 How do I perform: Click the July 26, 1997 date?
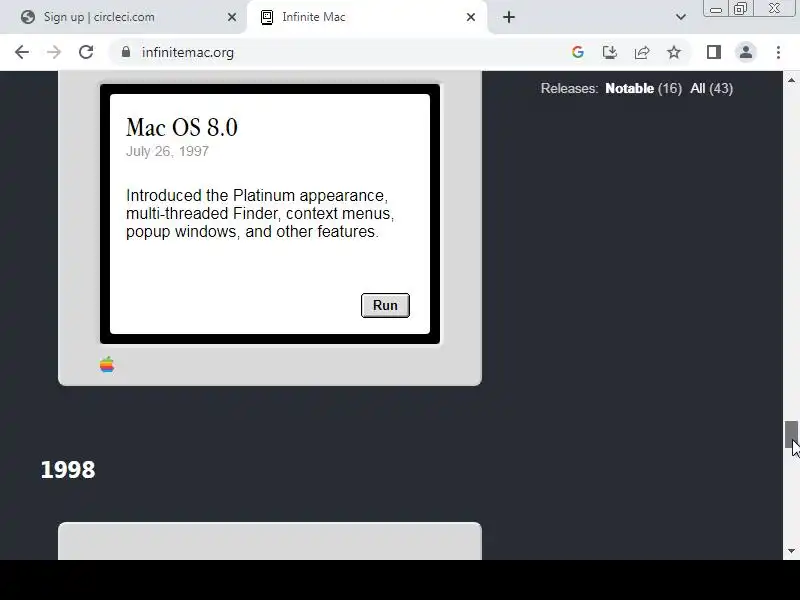[167, 152]
